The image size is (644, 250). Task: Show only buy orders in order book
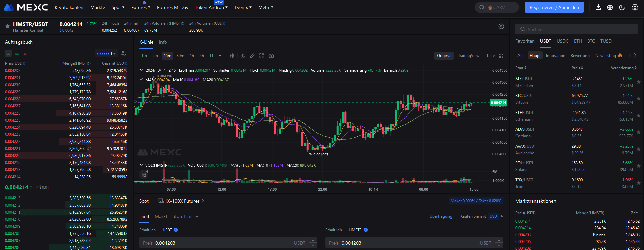pyautogui.click(x=16, y=53)
